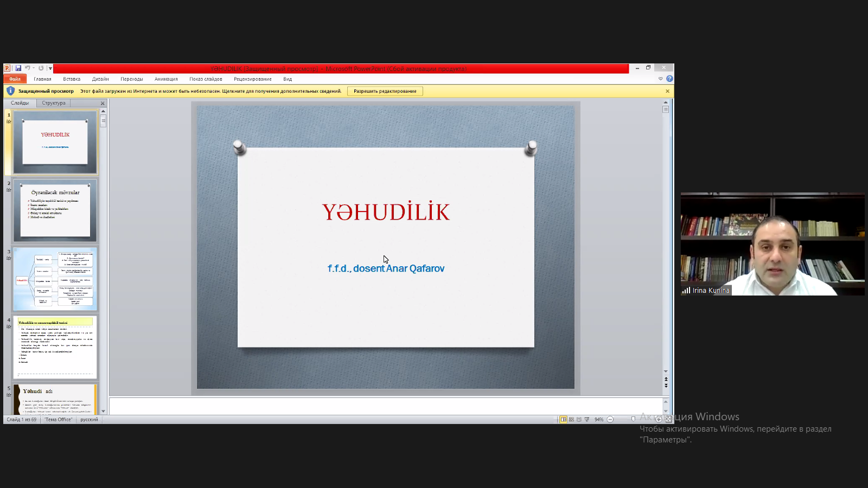
Task: Fit slide to current window icon
Action: [668, 420]
